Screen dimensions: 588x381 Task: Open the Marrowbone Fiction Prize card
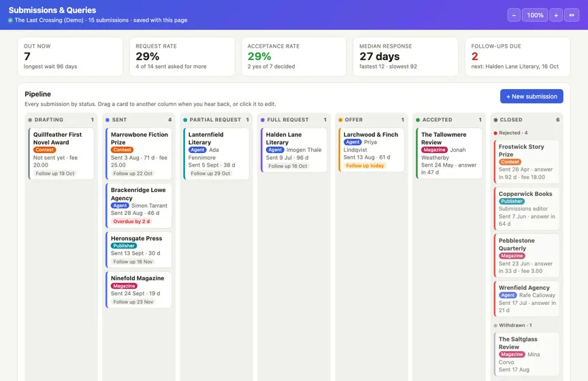[x=139, y=154]
